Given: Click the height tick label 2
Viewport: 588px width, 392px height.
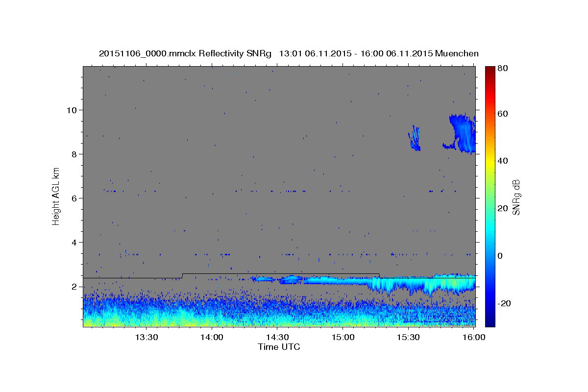Looking at the screenshot, I should coord(75,286).
